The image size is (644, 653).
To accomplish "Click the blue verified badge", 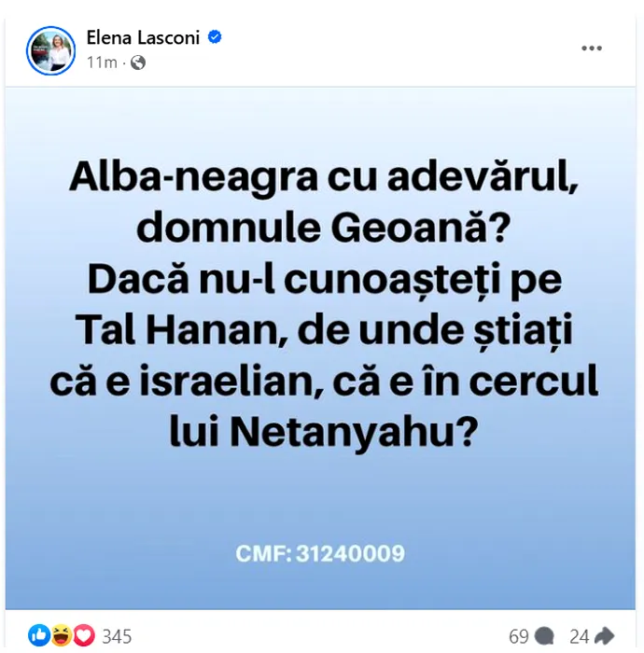I will (215, 38).
